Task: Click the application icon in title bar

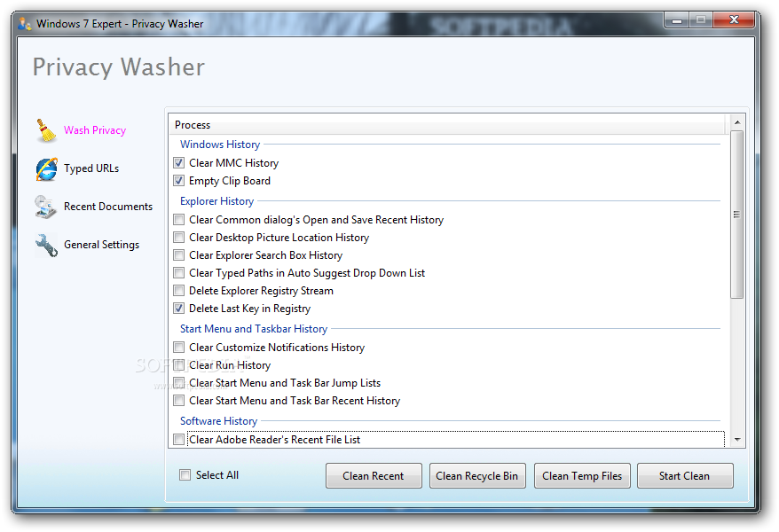Action: (24, 23)
